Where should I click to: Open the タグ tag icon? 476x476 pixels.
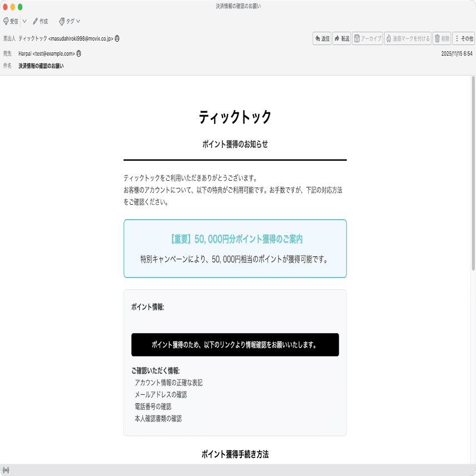point(62,22)
